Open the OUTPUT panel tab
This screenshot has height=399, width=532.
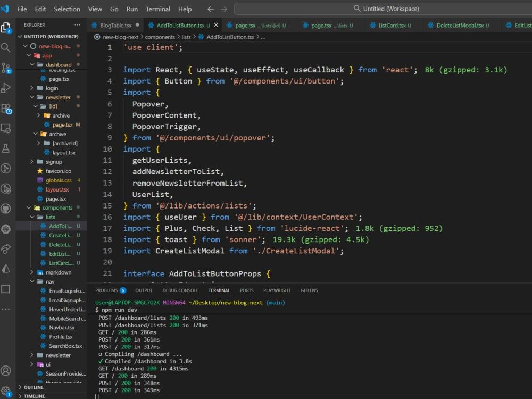pos(144,290)
